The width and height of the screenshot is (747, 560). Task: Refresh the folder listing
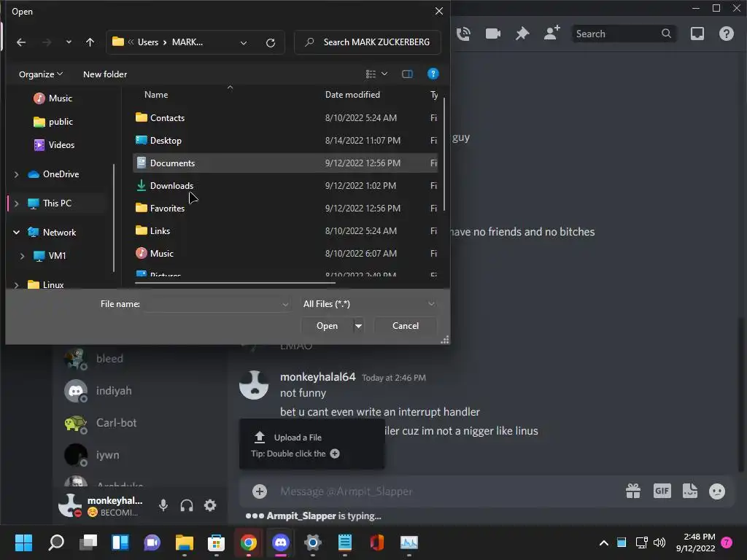[271, 43]
